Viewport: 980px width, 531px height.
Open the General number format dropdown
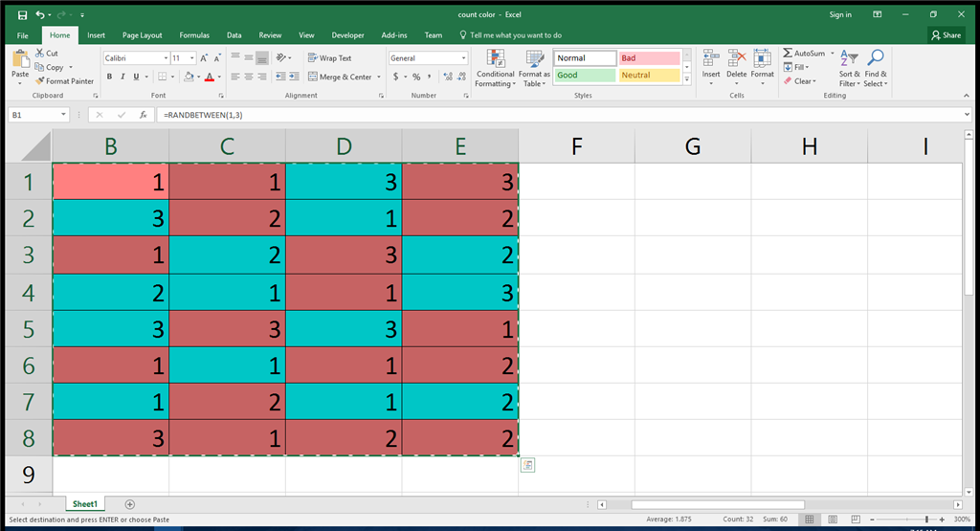(x=463, y=58)
